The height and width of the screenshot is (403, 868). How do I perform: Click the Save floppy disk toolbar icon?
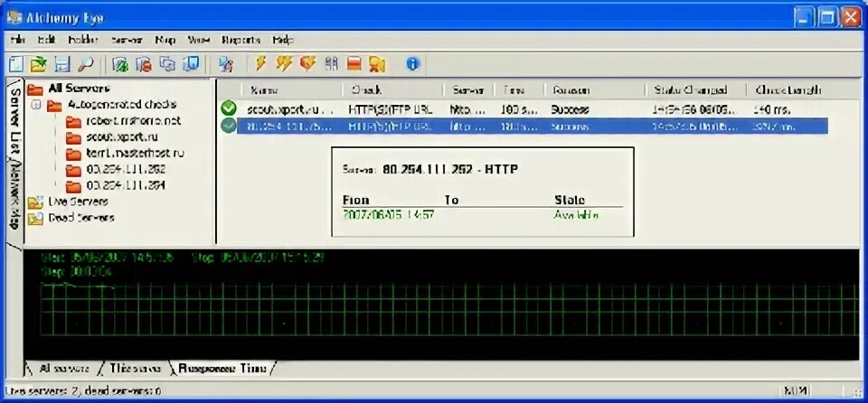[x=61, y=64]
